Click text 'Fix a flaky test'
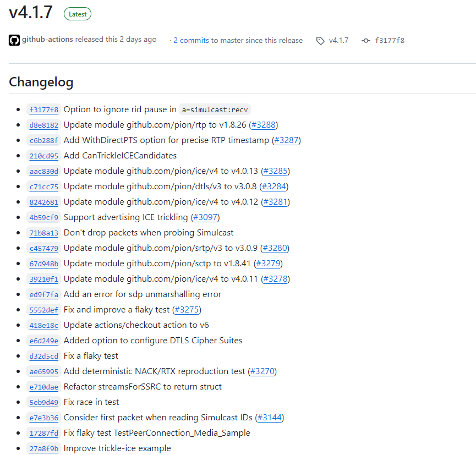Screen dimensions: 476x455 coord(91,356)
